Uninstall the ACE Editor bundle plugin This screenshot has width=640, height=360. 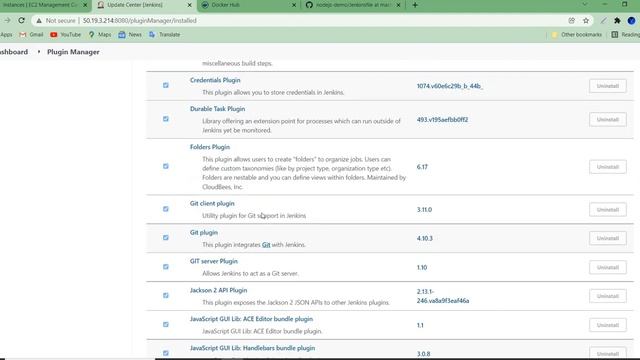[608, 325]
